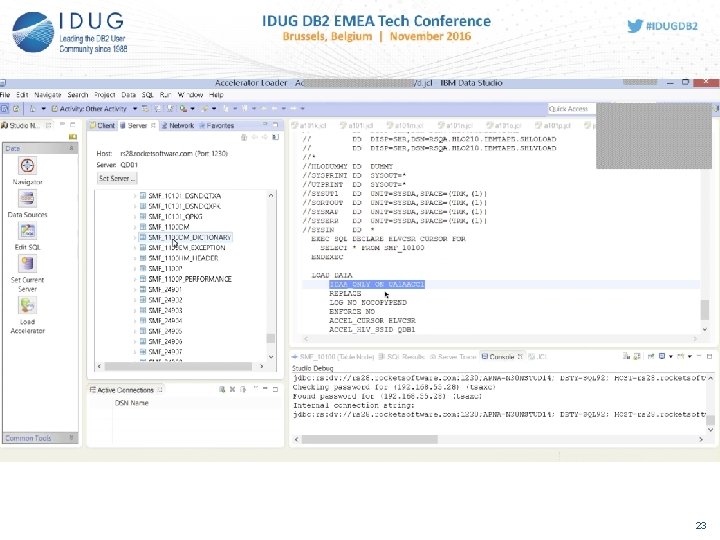Click the table icon beside SMF_1100CM_DICTIONARY

click(143, 237)
